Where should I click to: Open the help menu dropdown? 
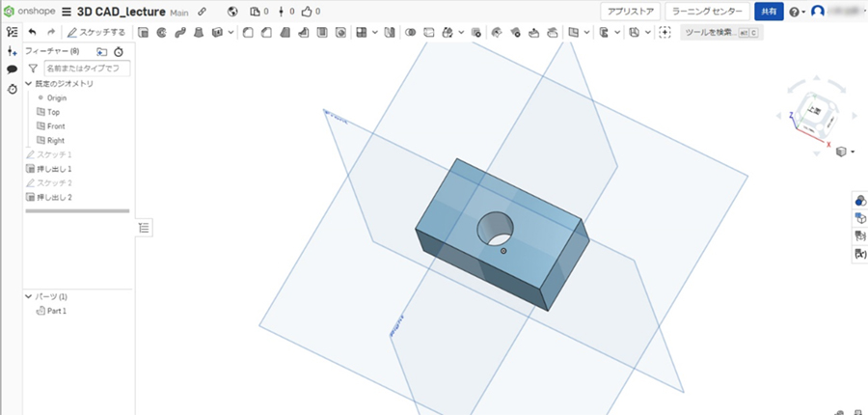798,13
